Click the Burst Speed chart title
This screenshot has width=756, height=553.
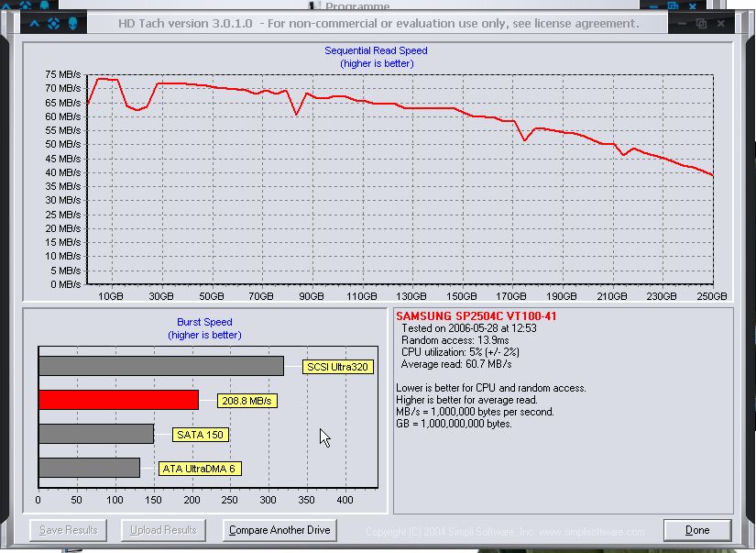[x=204, y=322]
